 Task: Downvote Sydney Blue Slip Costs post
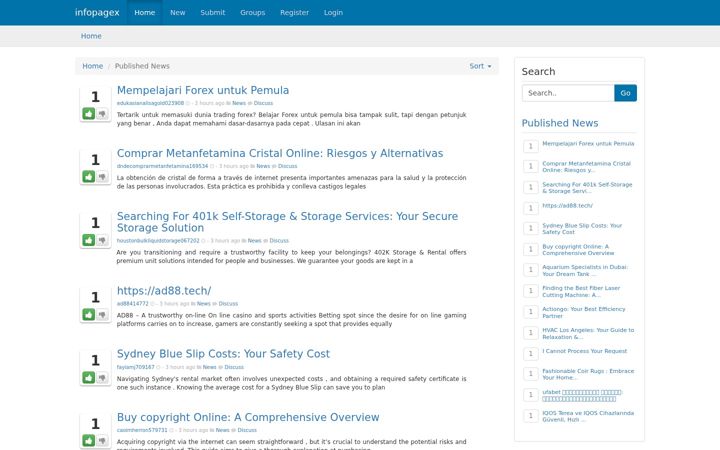tap(102, 377)
